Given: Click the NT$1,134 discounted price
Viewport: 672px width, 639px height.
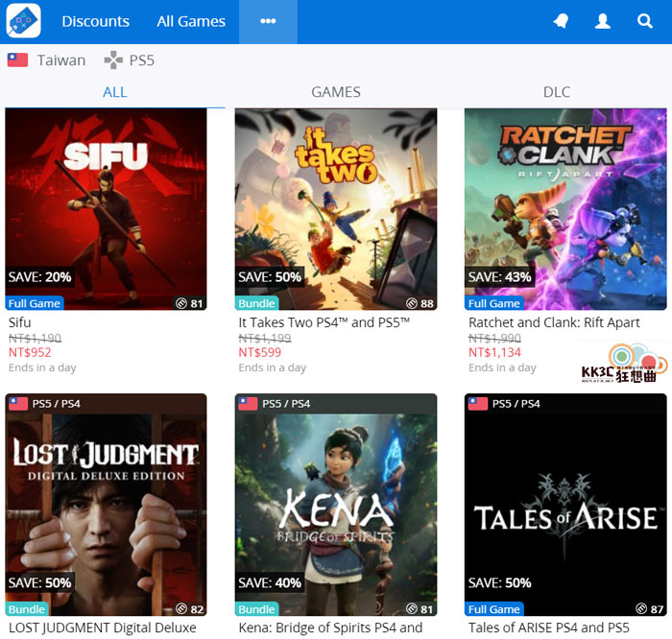Looking at the screenshot, I should point(494,352).
